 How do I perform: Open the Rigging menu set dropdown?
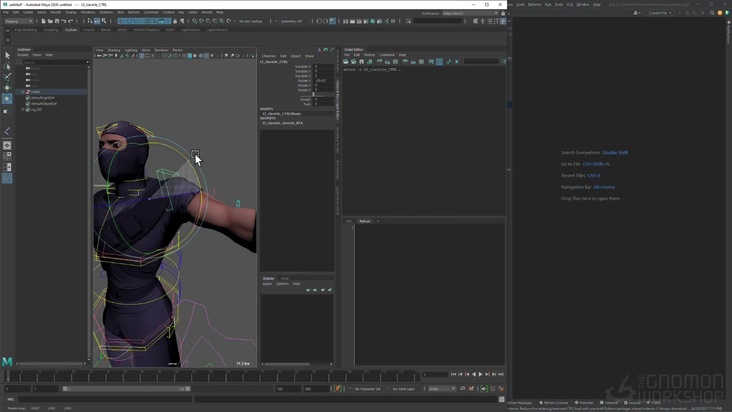pyautogui.click(x=18, y=21)
